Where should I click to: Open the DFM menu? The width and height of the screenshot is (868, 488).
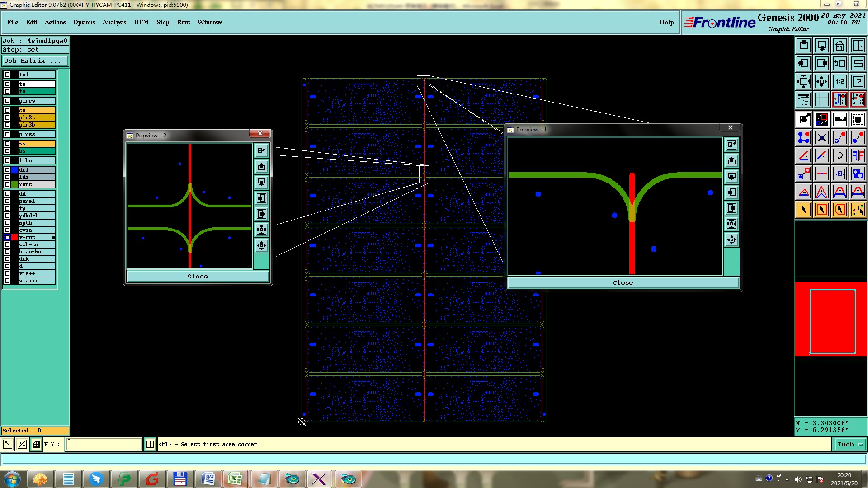click(141, 22)
